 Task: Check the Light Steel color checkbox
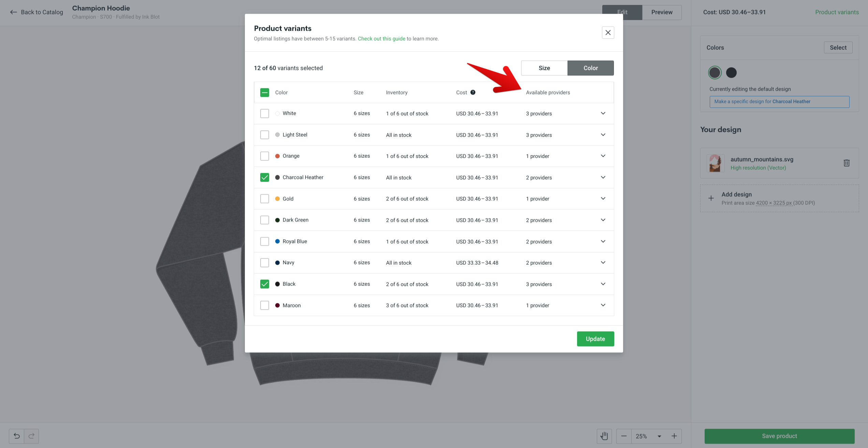tap(265, 135)
